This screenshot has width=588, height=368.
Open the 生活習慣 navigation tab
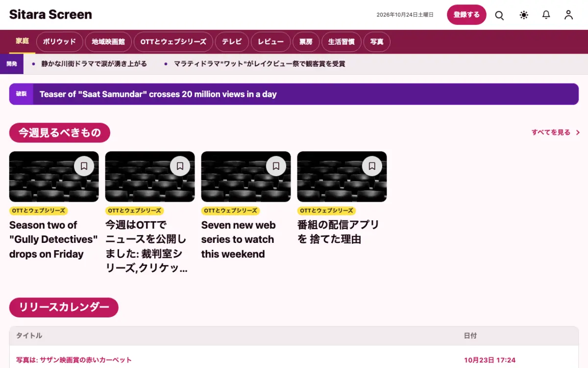(341, 42)
